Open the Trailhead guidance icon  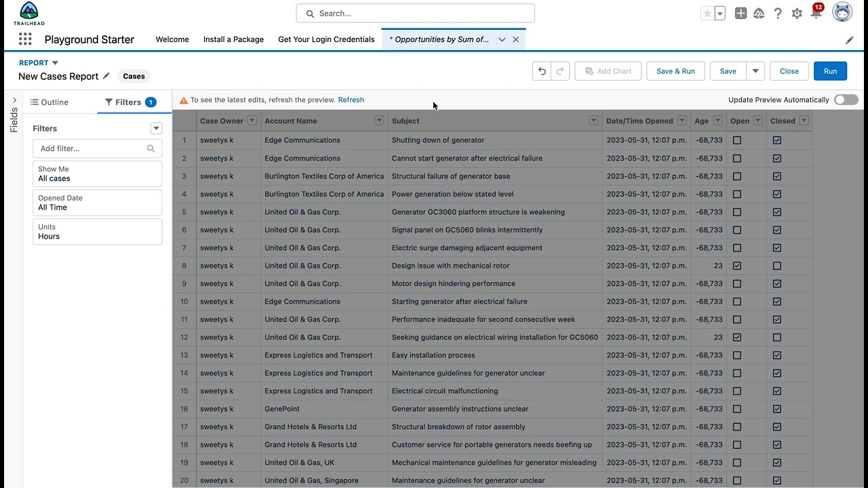click(x=759, y=14)
